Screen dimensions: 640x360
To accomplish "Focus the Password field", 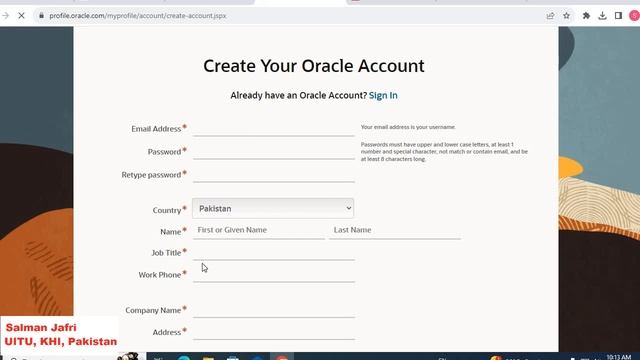I will coord(273,151).
